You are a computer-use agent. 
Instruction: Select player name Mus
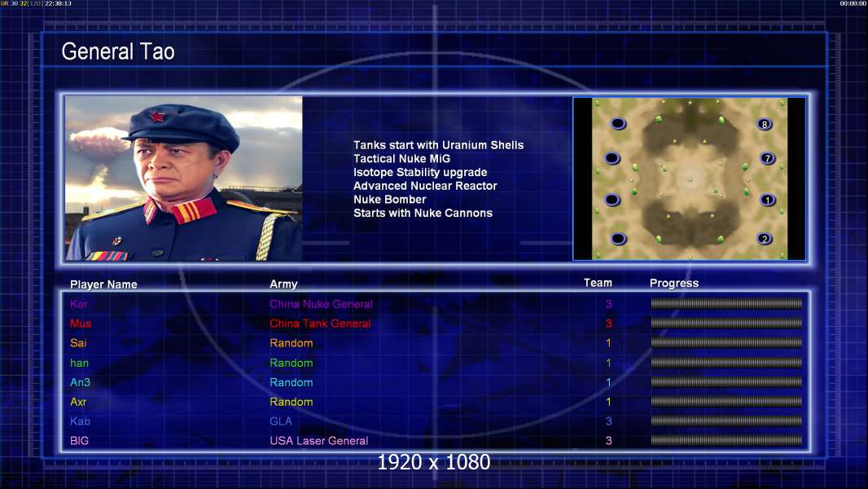[81, 324]
